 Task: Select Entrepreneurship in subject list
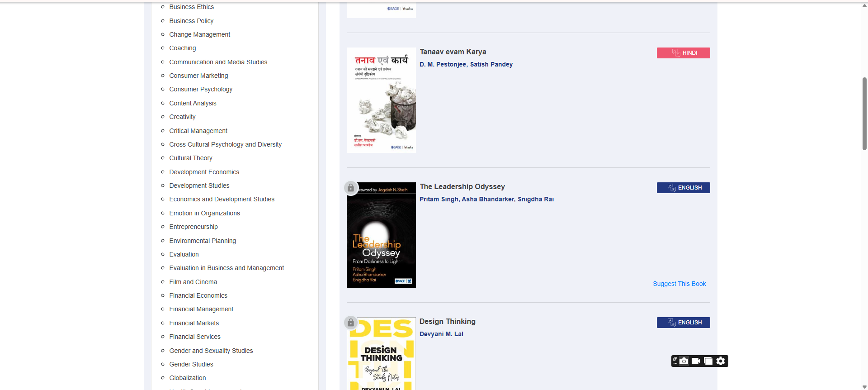tap(193, 227)
